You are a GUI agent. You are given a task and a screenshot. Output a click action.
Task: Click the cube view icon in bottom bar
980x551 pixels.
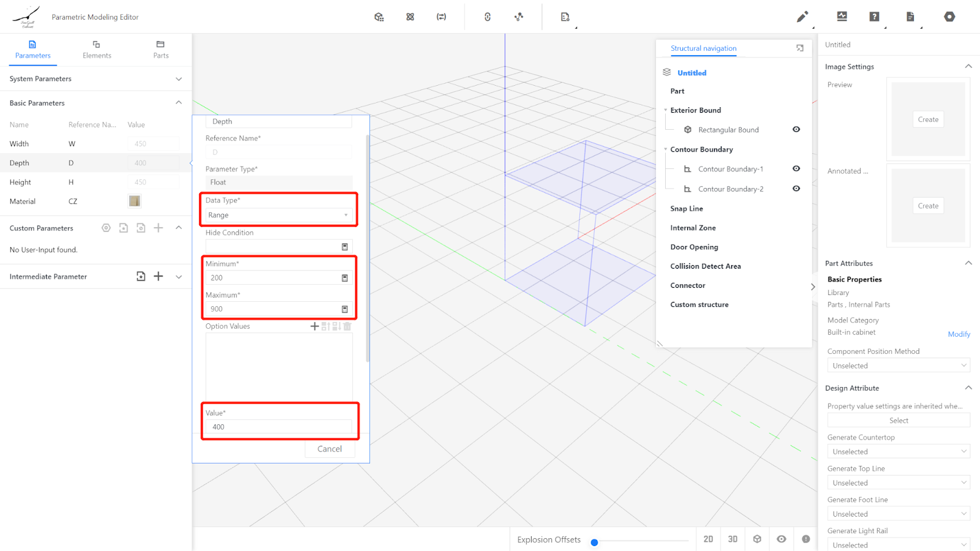click(757, 539)
